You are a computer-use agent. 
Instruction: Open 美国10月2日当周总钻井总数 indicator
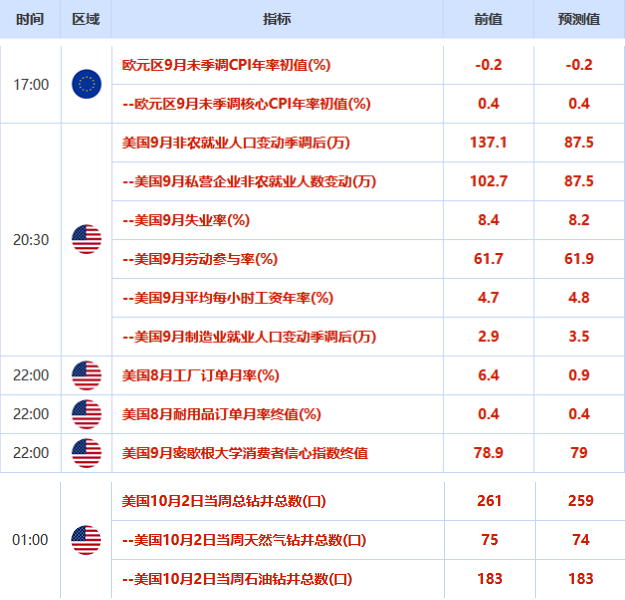pos(224,501)
